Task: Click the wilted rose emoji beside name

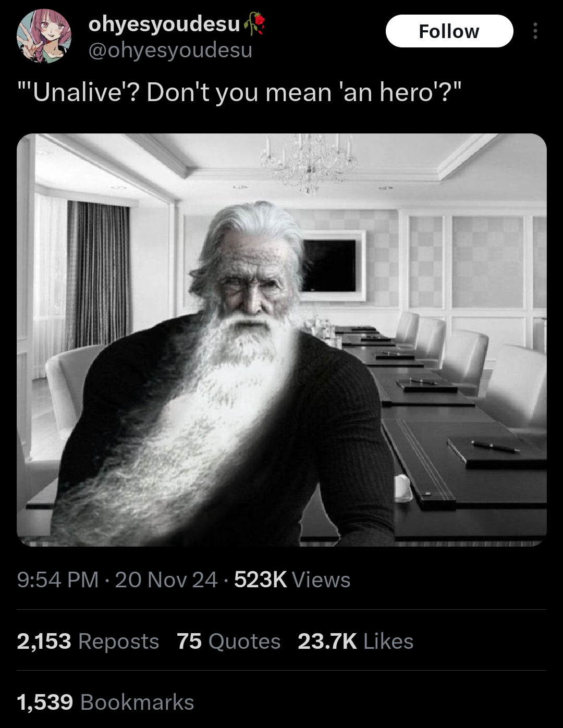Action: pyautogui.click(x=254, y=24)
